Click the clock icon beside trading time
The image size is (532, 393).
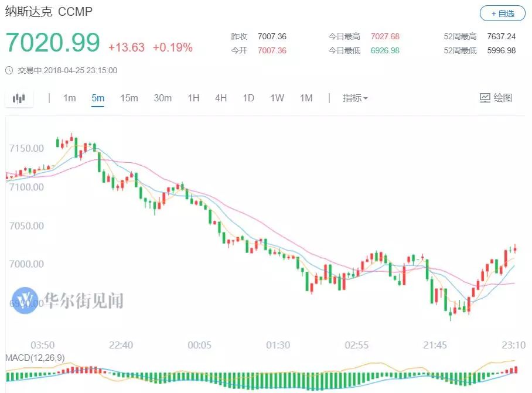pos(9,70)
